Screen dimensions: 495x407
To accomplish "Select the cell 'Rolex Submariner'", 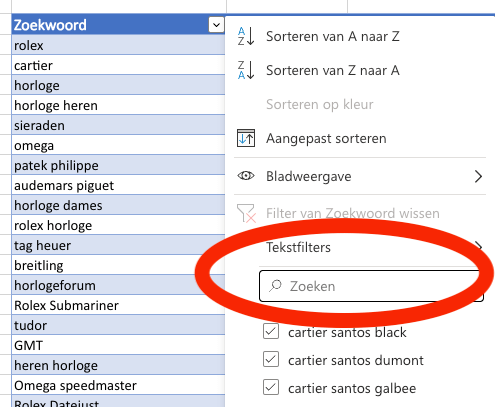I will (x=118, y=305).
